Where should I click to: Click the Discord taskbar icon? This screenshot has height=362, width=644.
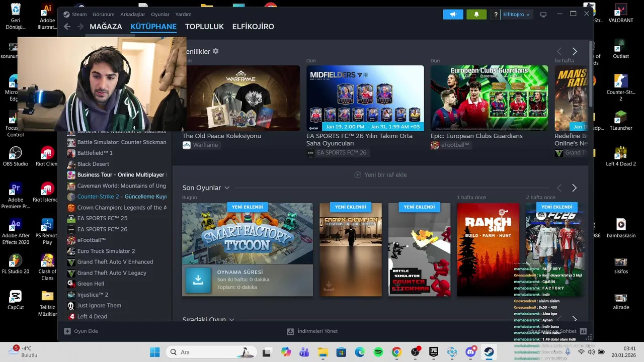click(x=471, y=352)
